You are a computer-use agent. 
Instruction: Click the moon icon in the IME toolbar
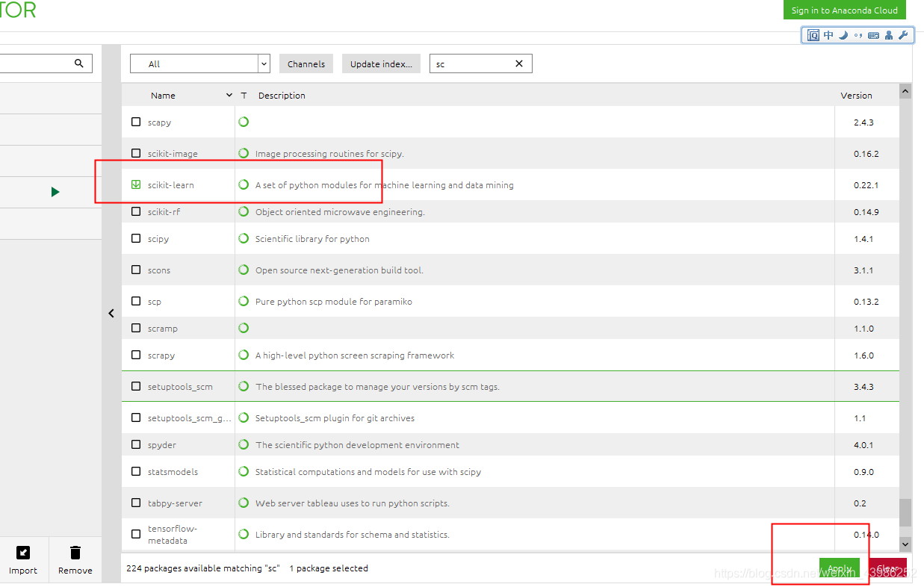click(x=843, y=35)
